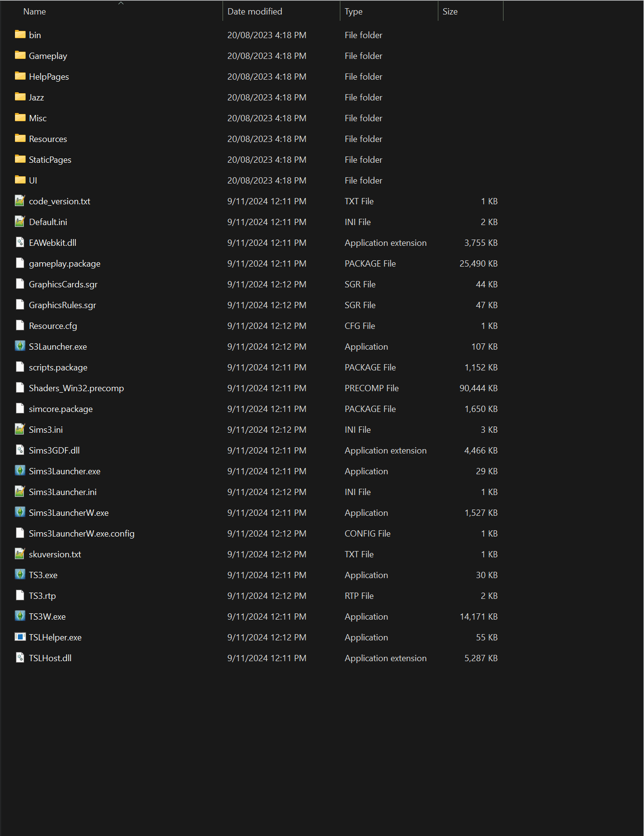This screenshot has height=836, width=644.
Task: Select the 44 KB size value
Action: 487,284
